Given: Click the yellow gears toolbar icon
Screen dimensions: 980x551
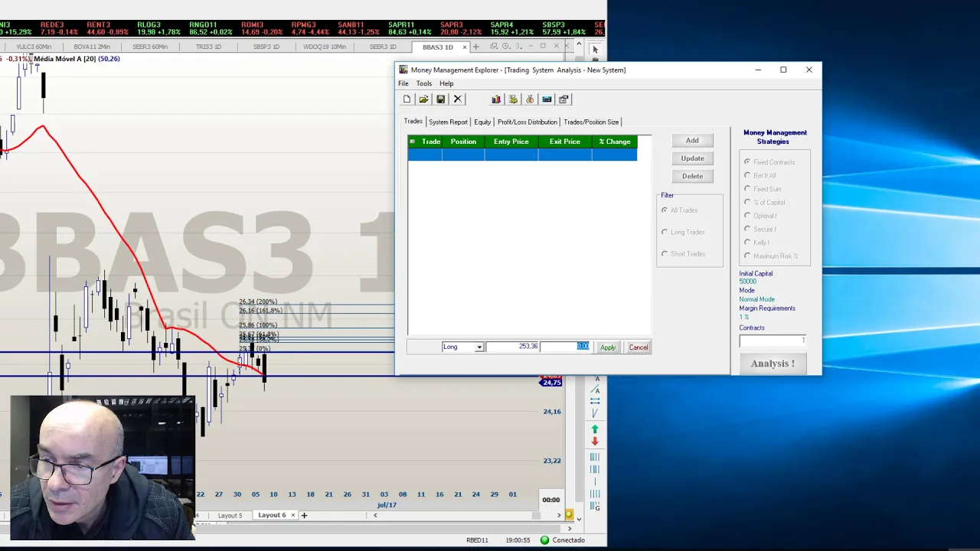Looking at the screenshot, I should (513, 99).
